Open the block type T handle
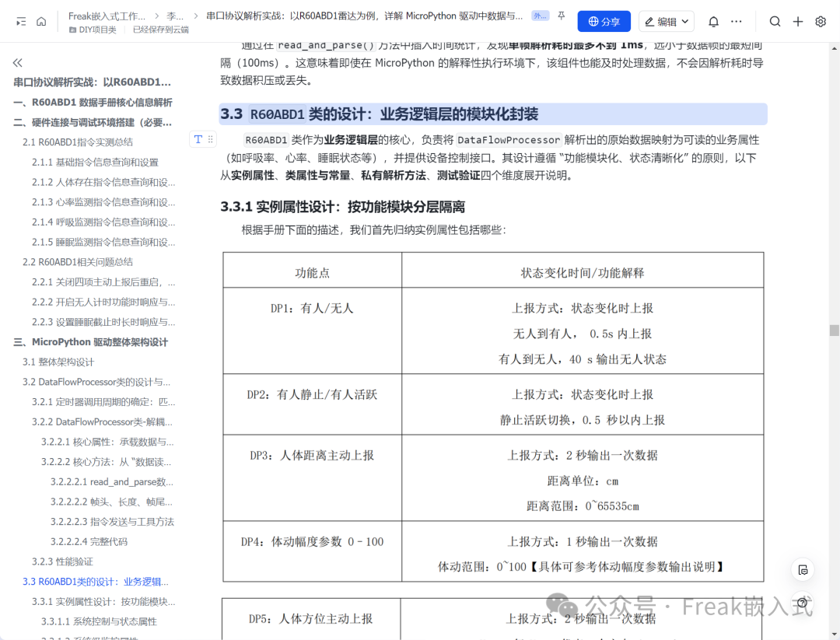840x640 pixels. click(x=198, y=139)
